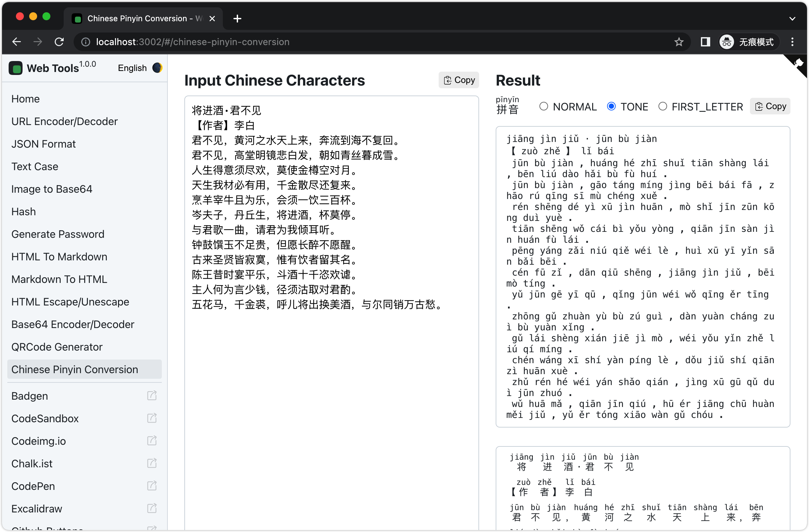
Task: Reload the page
Action: (59, 42)
